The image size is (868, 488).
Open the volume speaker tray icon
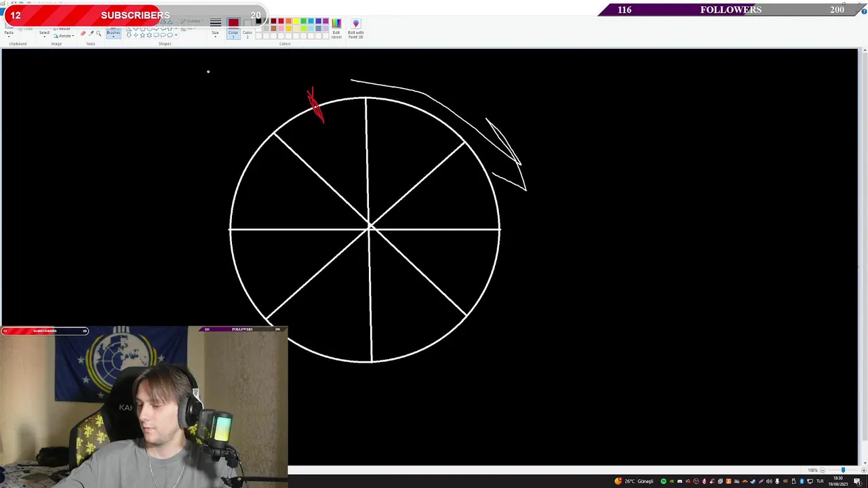(x=769, y=481)
